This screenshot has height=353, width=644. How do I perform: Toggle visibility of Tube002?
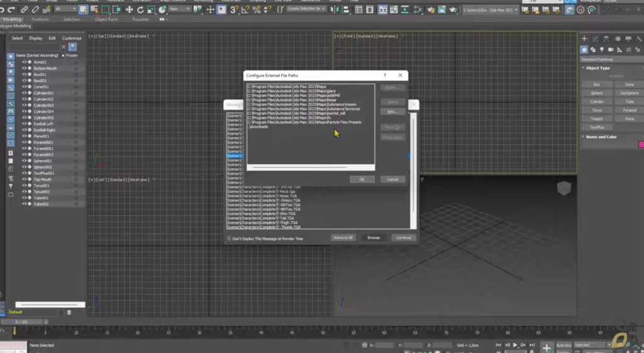(x=24, y=204)
